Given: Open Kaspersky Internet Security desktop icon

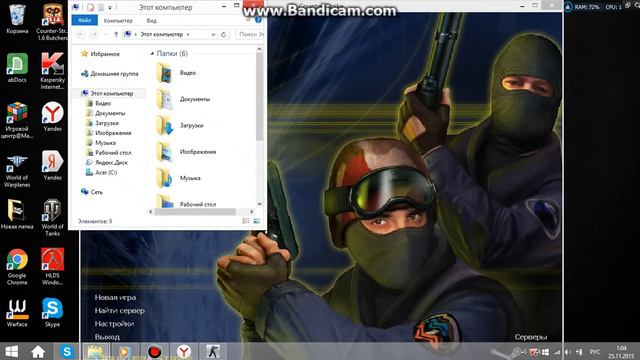Looking at the screenshot, I should pyautogui.click(x=53, y=71).
